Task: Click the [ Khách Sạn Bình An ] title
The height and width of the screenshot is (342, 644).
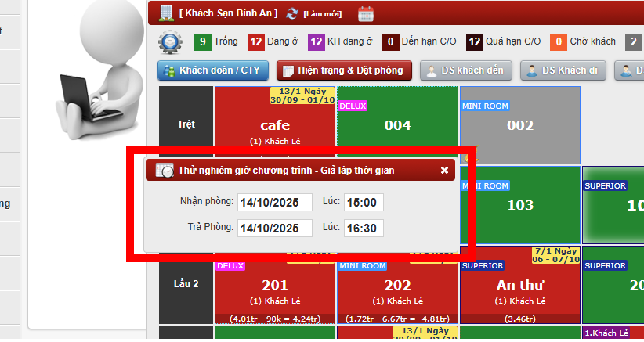Action: tap(228, 13)
